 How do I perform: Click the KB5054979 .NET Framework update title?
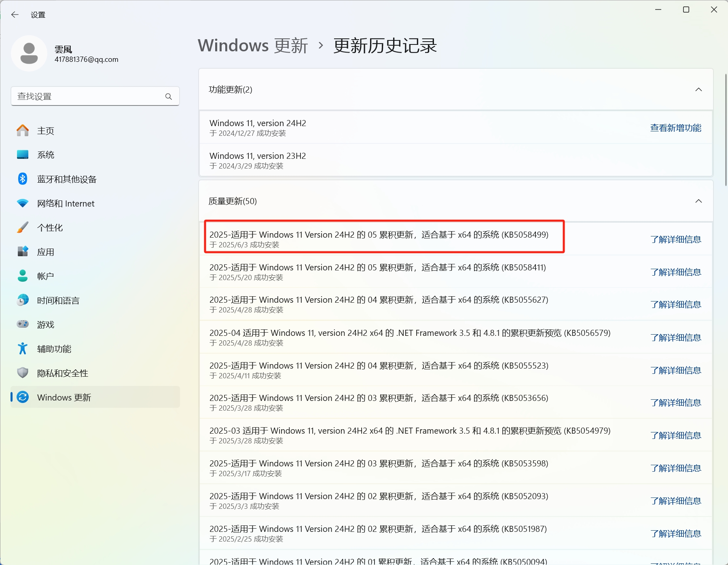point(410,430)
